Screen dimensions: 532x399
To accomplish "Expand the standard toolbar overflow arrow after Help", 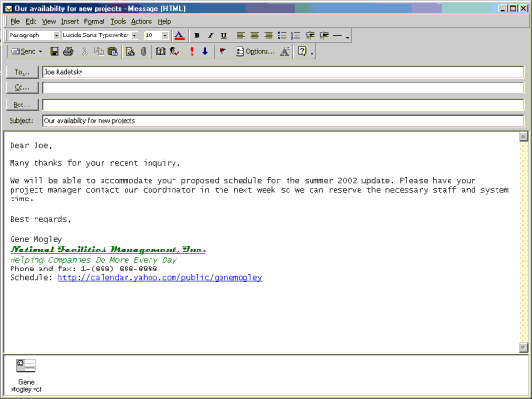I will (x=312, y=53).
